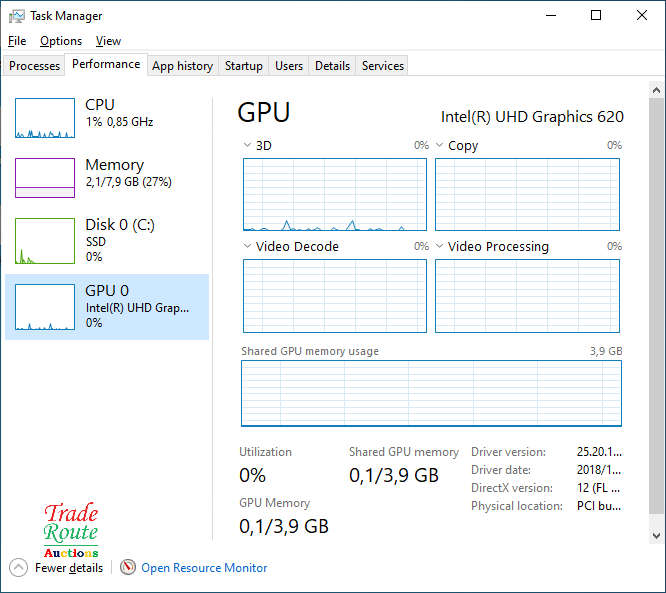Open the Copy graph dropdown chevron
This screenshot has height=593, width=666.
440,146
